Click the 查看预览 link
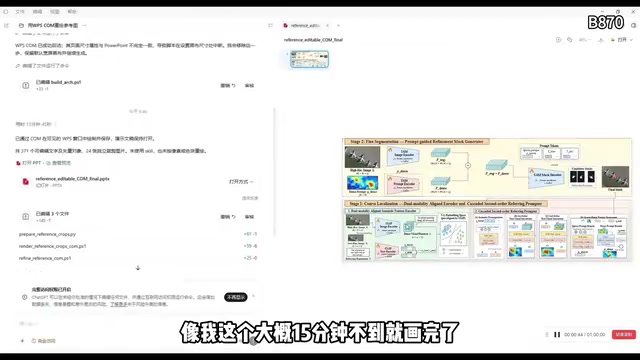 tap(58, 163)
